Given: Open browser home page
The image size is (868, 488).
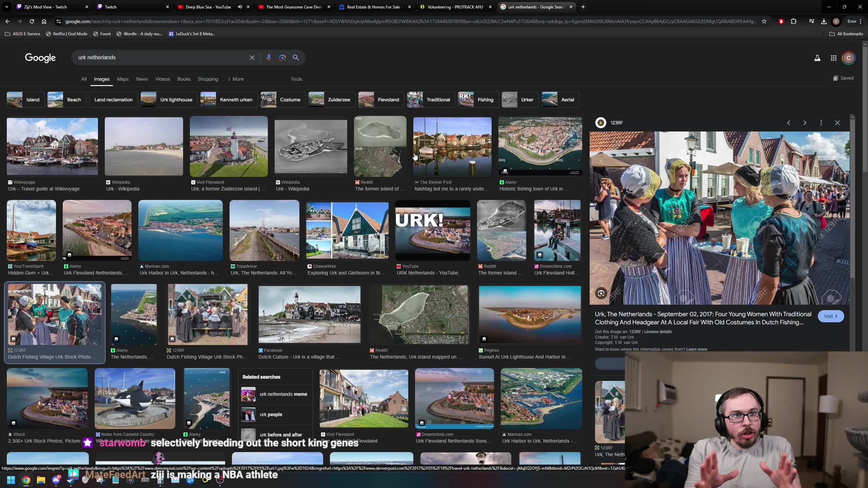Looking at the screenshot, I should (44, 21).
